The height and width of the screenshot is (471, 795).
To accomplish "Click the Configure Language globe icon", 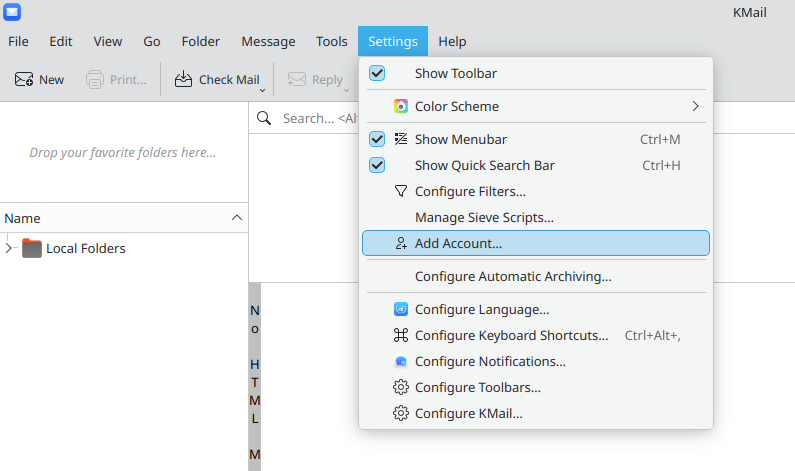I will [401, 309].
